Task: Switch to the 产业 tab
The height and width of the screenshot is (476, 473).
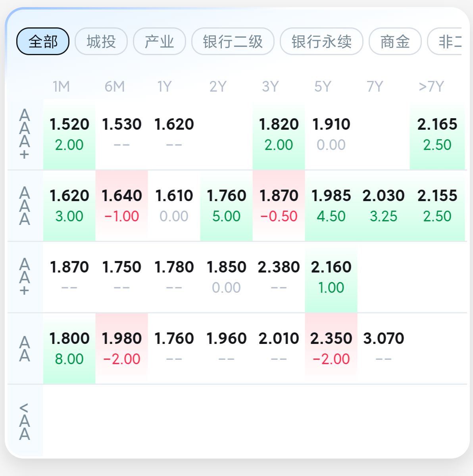Action: (x=159, y=41)
